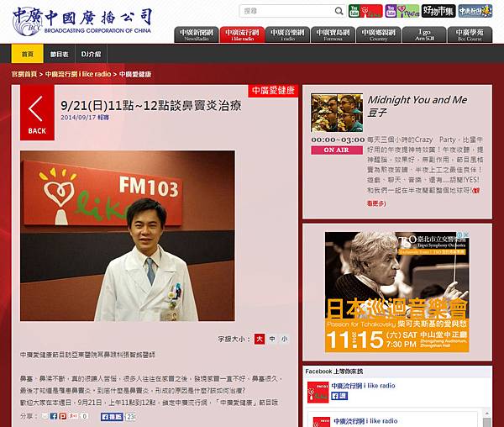
Task: Open the blue 中廣 cartoon banner icon
Action: [x=475, y=11]
